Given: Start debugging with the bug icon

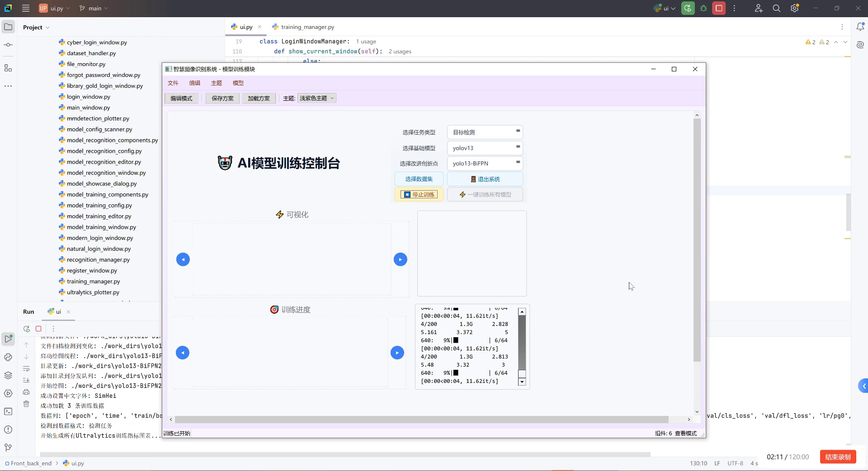Looking at the screenshot, I should click(703, 8).
